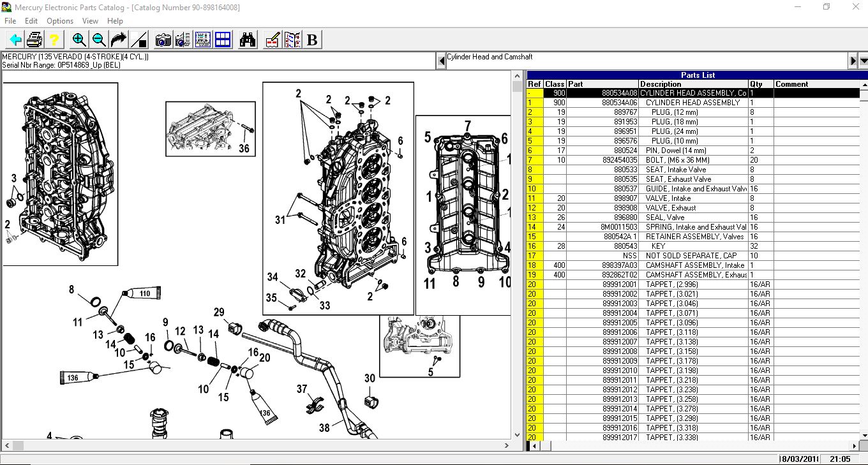Click the Cylinder Head and Camshaft section field

(x=647, y=61)
